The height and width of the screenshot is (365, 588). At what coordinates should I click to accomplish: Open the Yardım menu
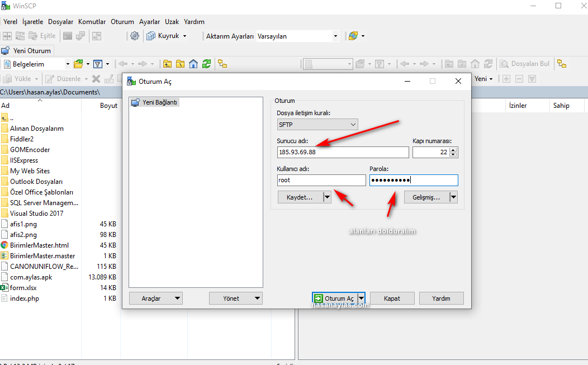(x=194, y=22)
